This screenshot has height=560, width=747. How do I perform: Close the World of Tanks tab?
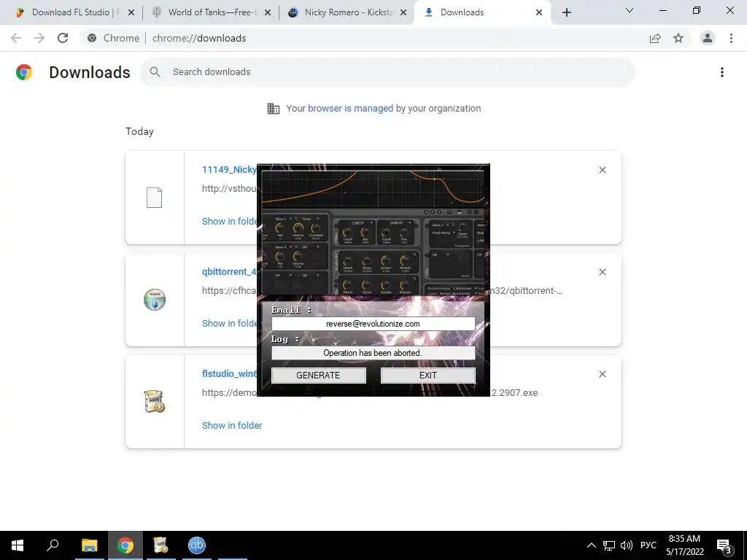click(268, 12)
